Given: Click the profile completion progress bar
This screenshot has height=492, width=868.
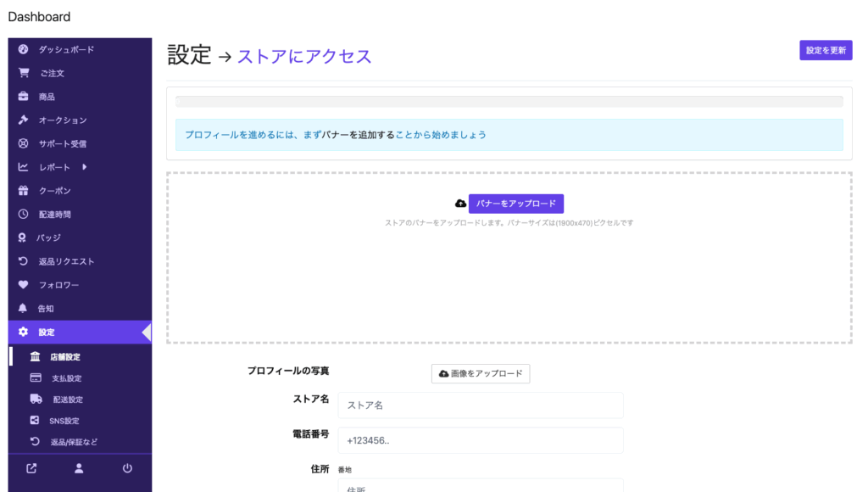Looking at the screenshot, I should tap(509, 102).
